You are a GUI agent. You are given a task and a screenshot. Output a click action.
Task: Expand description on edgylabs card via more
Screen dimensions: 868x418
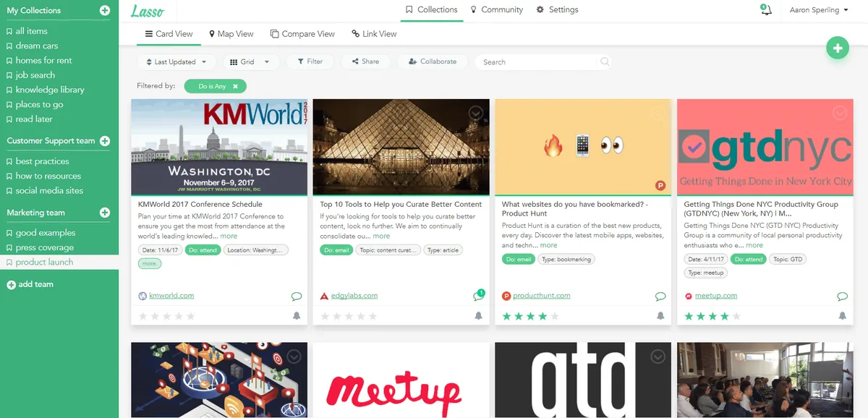click(381, 236)
